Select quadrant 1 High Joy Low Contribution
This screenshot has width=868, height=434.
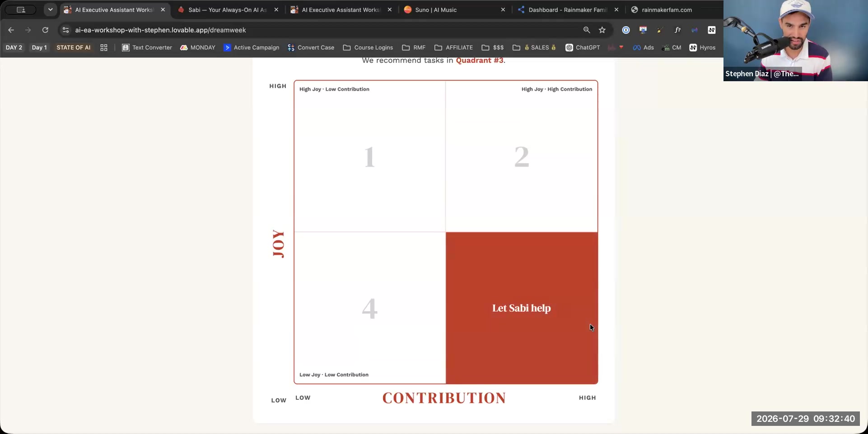370,157
